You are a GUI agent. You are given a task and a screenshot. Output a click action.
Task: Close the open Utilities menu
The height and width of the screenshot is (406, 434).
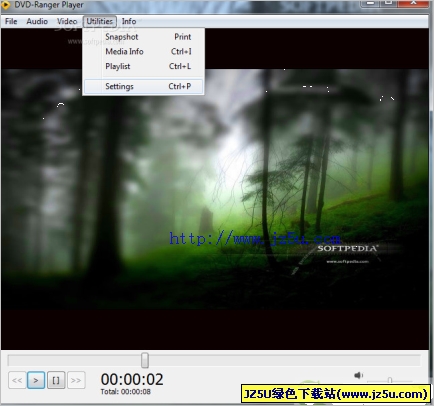tap(100, 21)
